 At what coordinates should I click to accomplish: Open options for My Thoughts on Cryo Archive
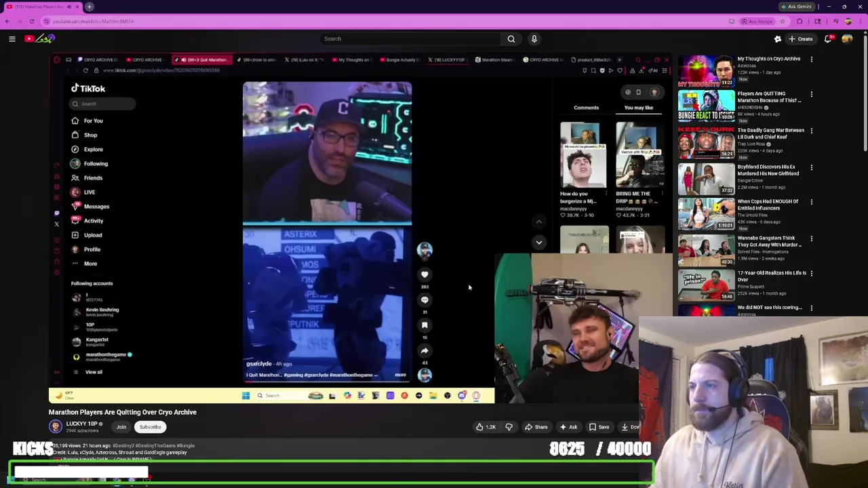tap(811, 60)
